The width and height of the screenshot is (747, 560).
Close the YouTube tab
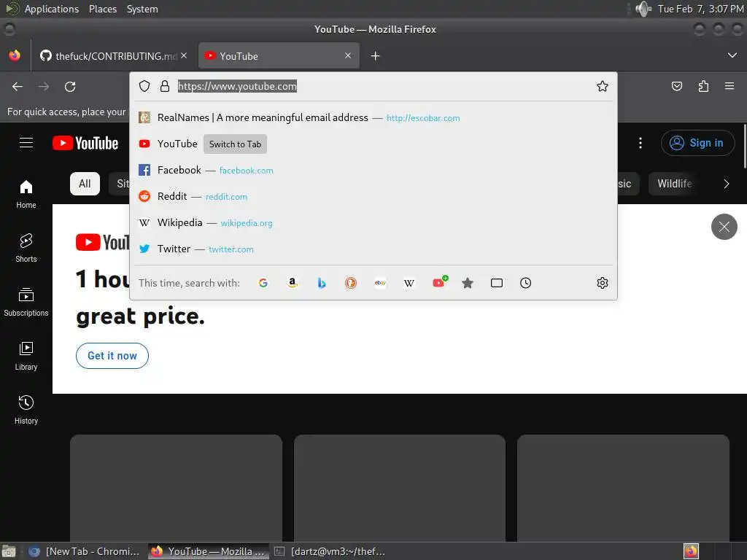point(348,55)
